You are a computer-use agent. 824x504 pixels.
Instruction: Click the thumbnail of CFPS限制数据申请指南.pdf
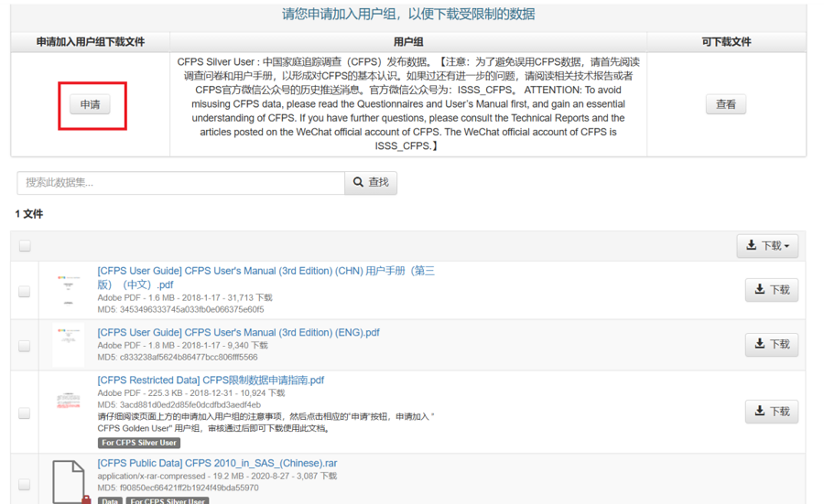pos(69,402)
